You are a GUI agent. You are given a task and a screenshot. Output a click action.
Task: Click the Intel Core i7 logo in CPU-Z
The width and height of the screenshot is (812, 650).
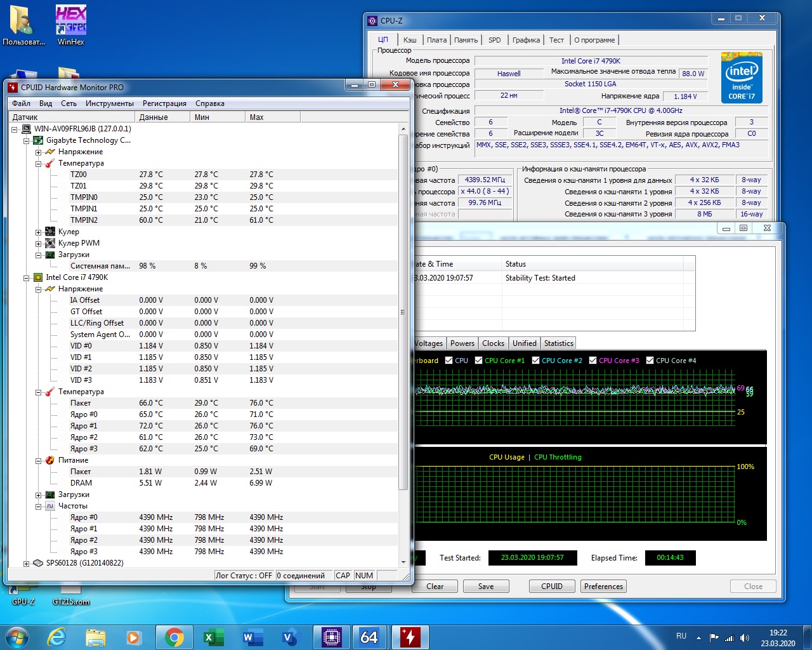tap(742, 78)
